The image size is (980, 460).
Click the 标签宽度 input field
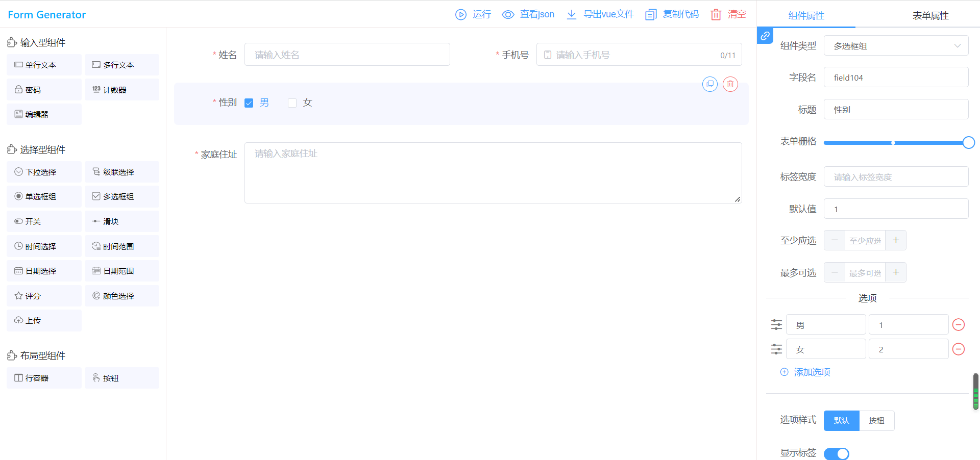896,177
